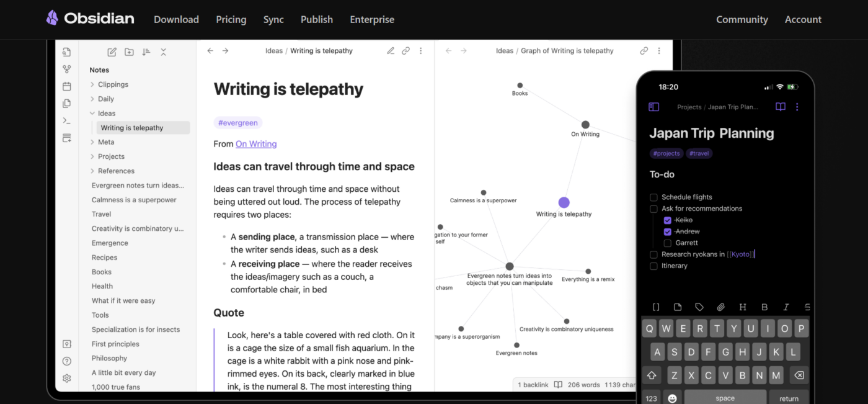Open the calendar icon in left ribbon

pos(67,86)
